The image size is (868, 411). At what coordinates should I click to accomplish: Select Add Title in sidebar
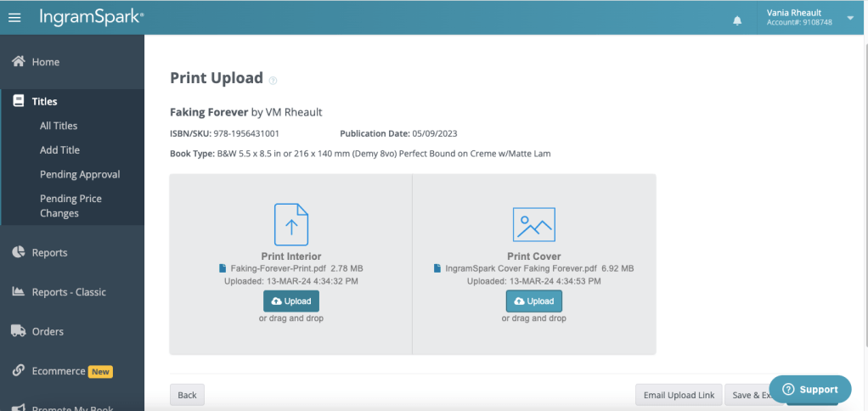pos(59,150)
